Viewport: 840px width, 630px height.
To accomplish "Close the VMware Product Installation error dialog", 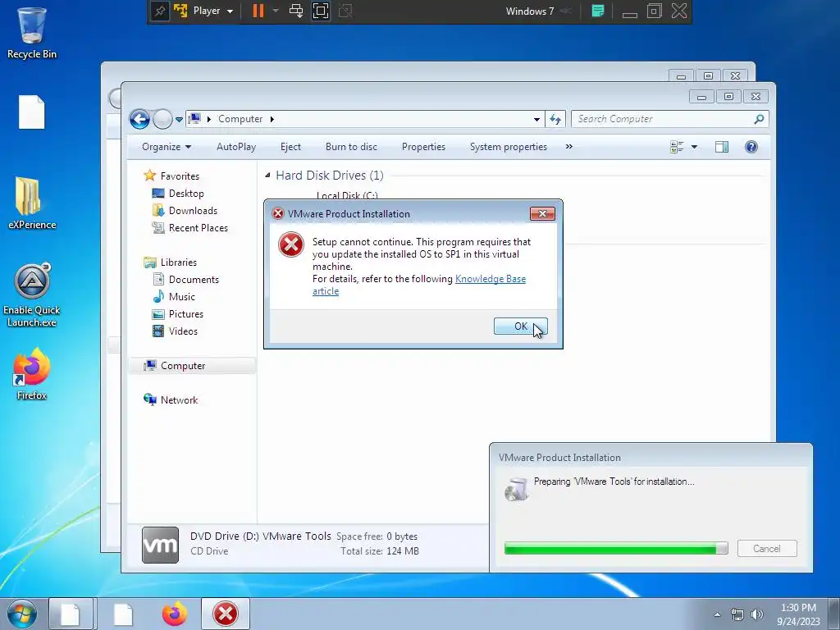I will [542, 214].
